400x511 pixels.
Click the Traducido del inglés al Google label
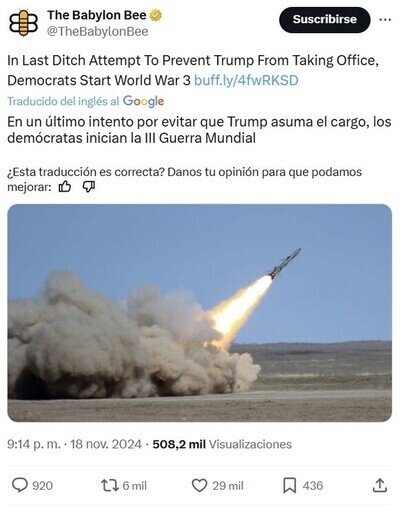point(86,101)
